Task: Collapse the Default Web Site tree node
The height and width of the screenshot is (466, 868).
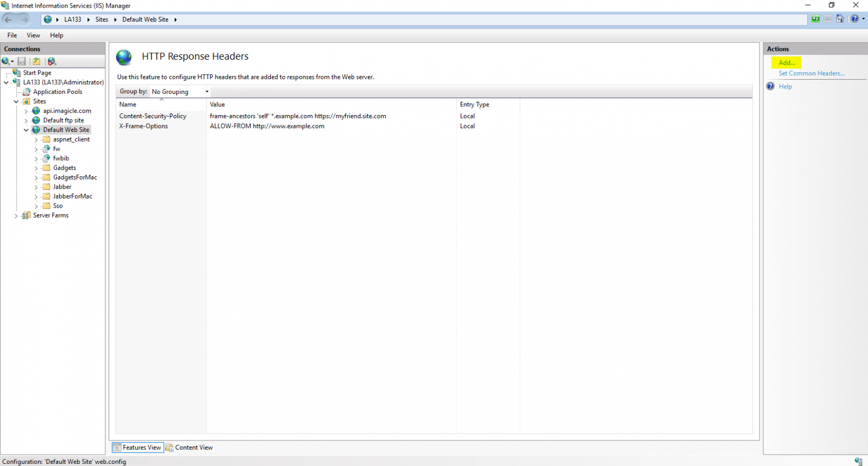Action: [x=26, y=130]
